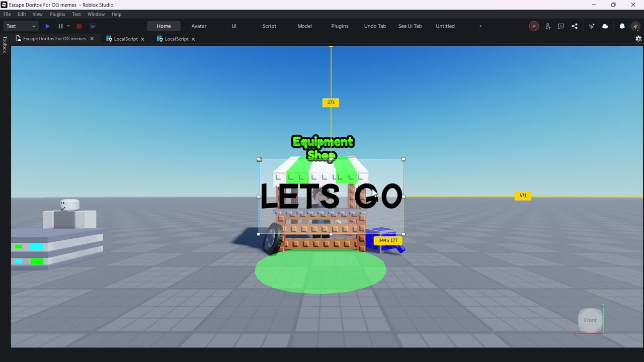
Task: Close the first LocalScript tab
Action: coord(142,39)
